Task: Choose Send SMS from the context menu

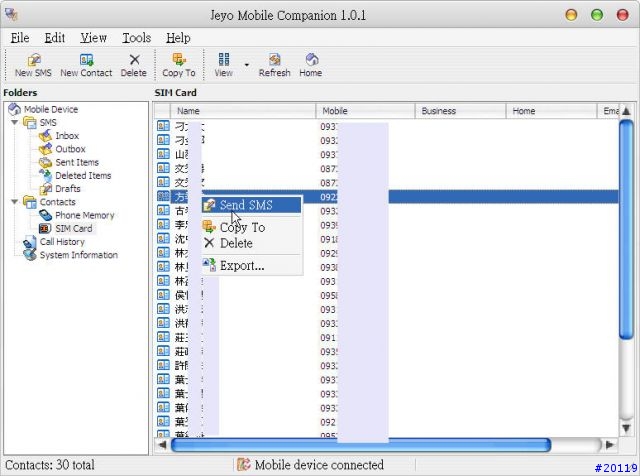Action: pyautogui.click(x=252, y=205)
